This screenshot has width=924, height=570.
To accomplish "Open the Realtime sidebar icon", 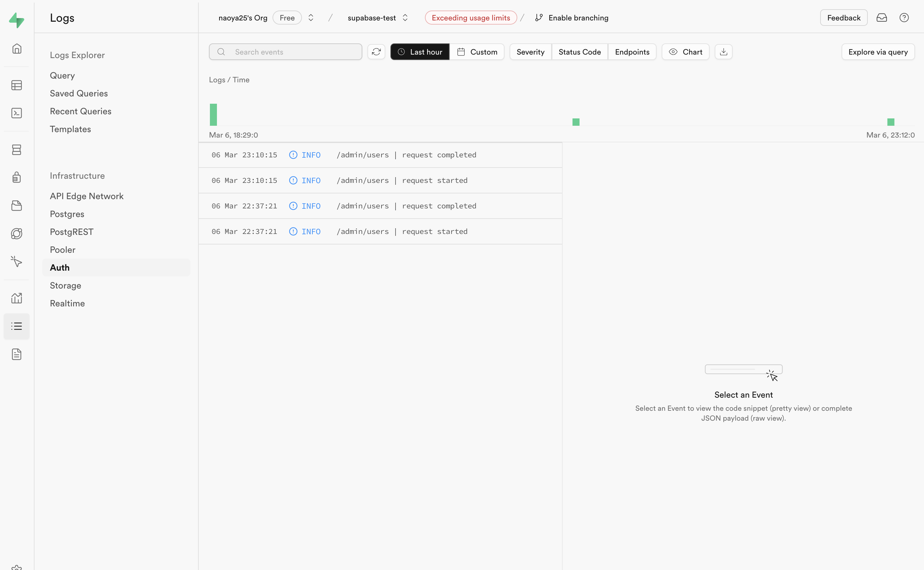I will click(17, 233).
